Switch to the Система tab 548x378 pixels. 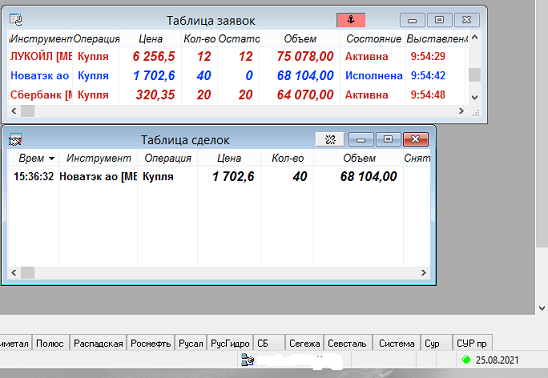[397, 343]
